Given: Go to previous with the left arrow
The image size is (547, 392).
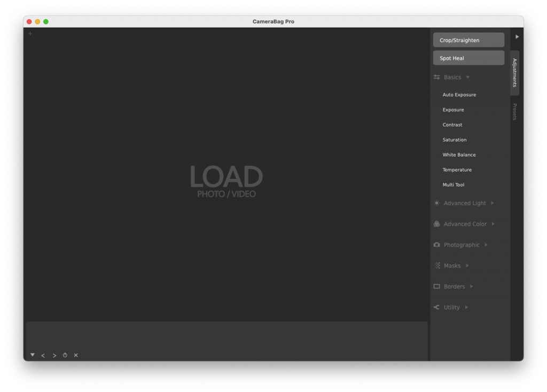Looking at the screenshot, I should coord(43,355).
